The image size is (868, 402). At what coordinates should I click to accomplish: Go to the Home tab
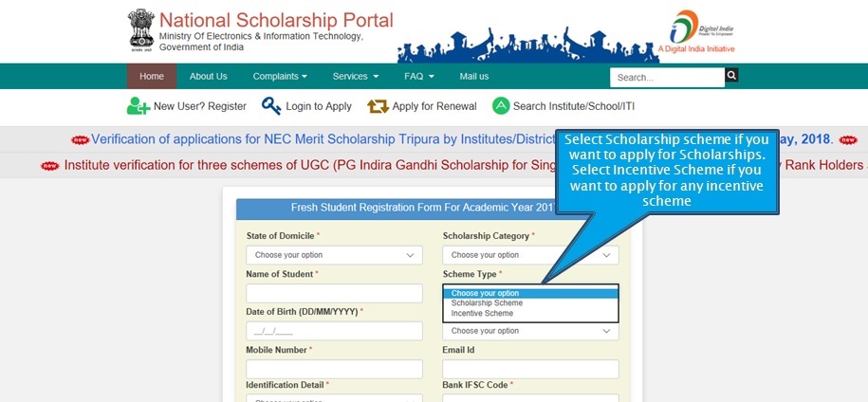pos(152,76)
